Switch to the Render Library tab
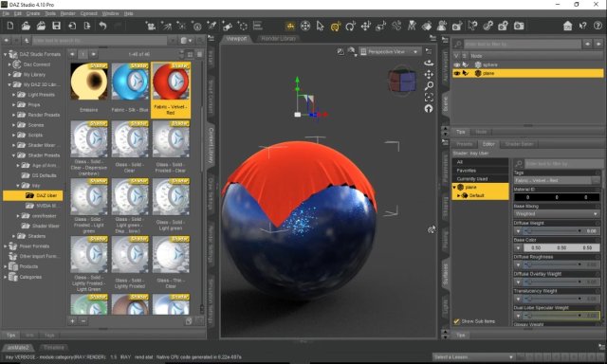Screen dimensions: 607x364 coord(278,38)
